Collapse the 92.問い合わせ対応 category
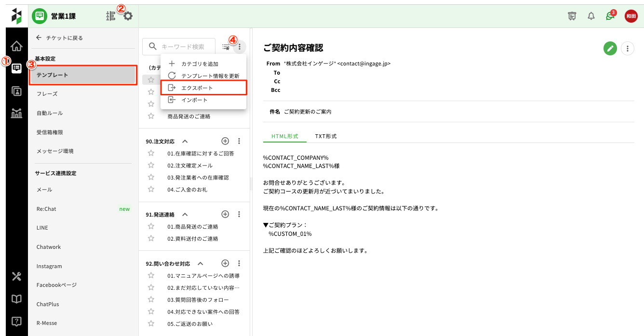 pos(201,264)
